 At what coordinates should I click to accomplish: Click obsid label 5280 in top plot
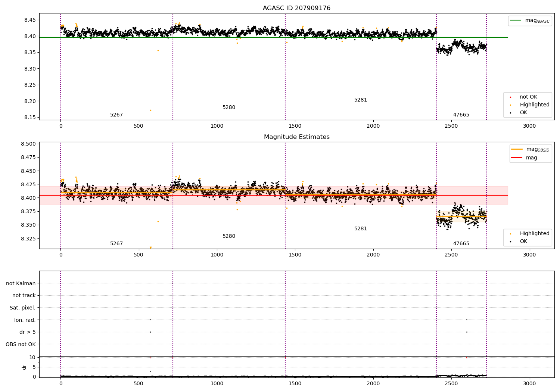(x=229, y=107)
